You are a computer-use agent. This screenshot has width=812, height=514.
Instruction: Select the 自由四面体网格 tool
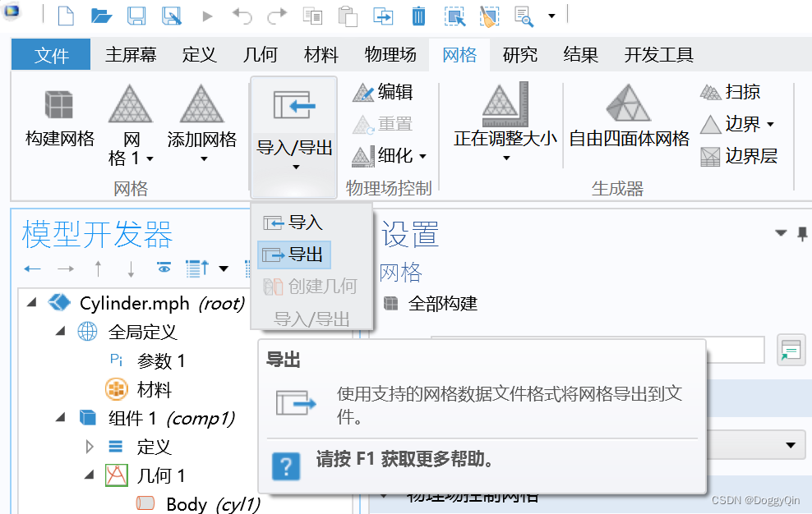(627, 115)
